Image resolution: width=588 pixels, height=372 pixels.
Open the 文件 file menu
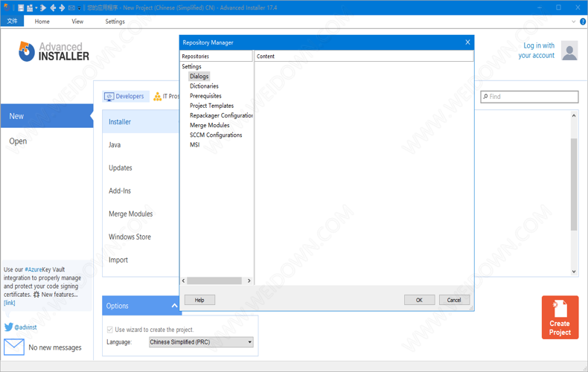(12, 22)
